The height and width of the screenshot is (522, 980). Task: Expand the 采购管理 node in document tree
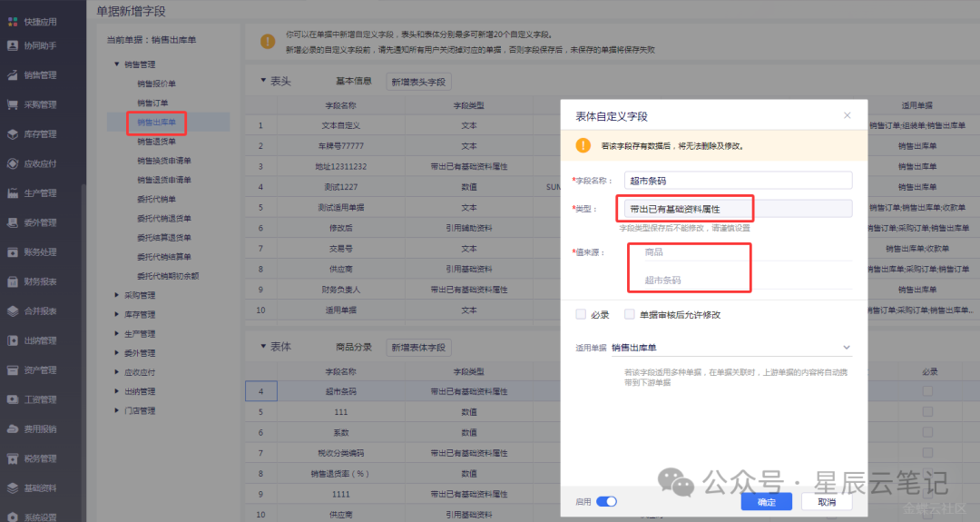click(116, 295)
